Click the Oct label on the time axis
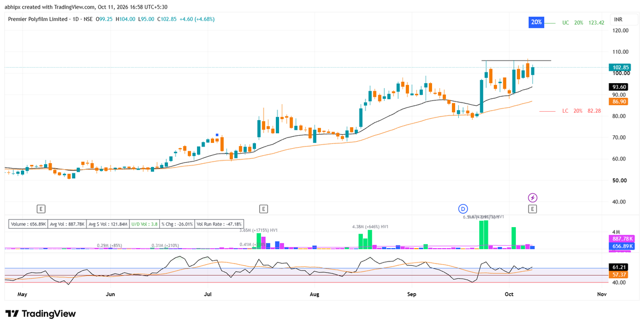The width and height of the screenshot is (644, 327). [509, 295]
